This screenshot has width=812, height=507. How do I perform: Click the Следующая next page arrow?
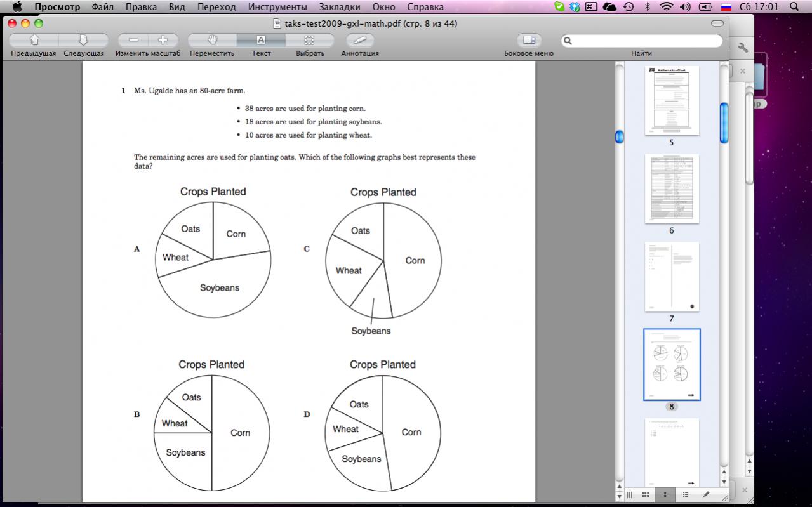(x=83, y=40)
